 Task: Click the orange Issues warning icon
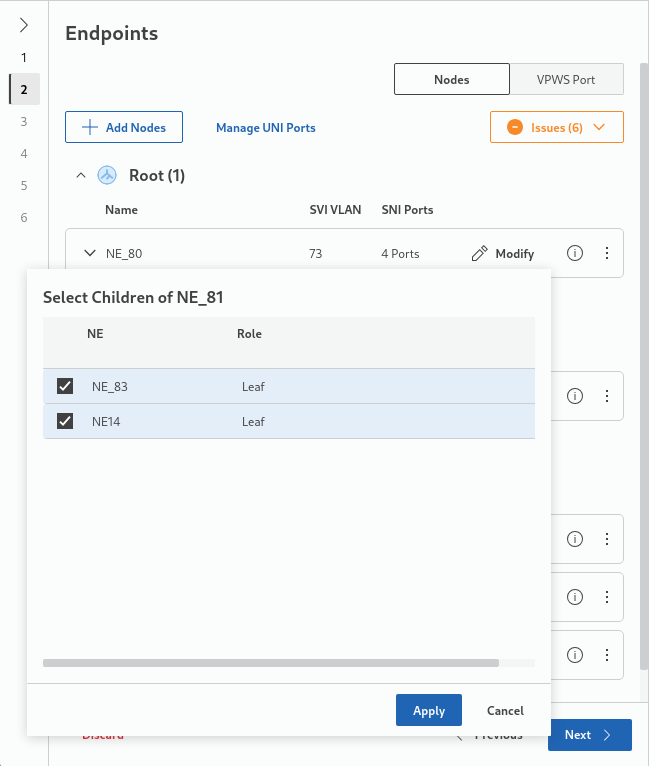click(515, 128)
